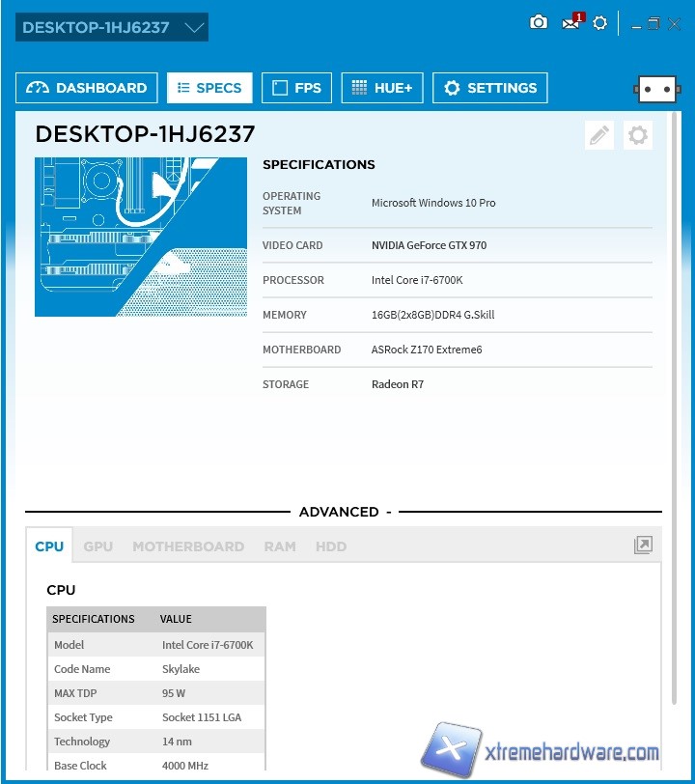Open the FPS tab
Screen dimensions: 695x784
click(296, 88)
